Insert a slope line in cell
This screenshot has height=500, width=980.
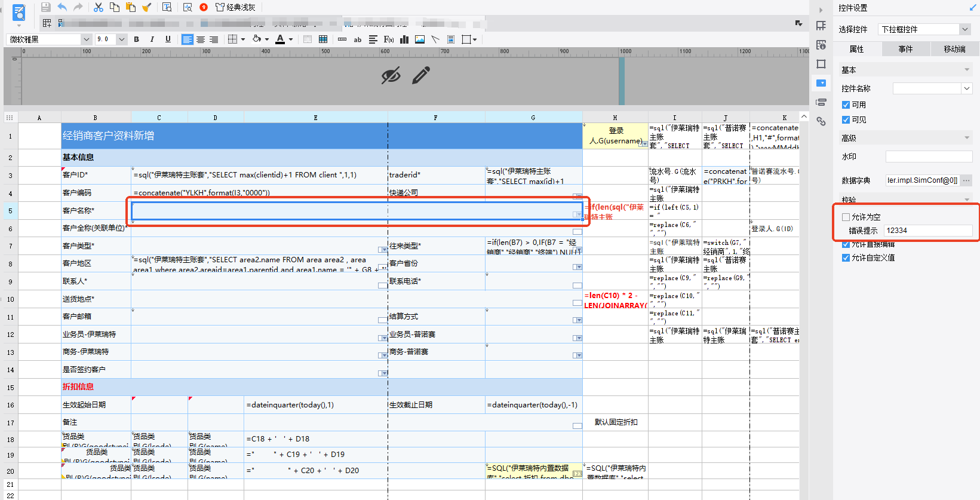pyautogui.click(x=435, y=39)
